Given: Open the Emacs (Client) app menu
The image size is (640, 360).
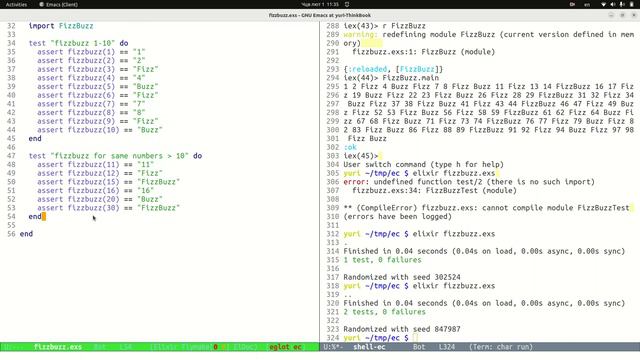Looking at the screenshot, I should (x=58, y=4).
